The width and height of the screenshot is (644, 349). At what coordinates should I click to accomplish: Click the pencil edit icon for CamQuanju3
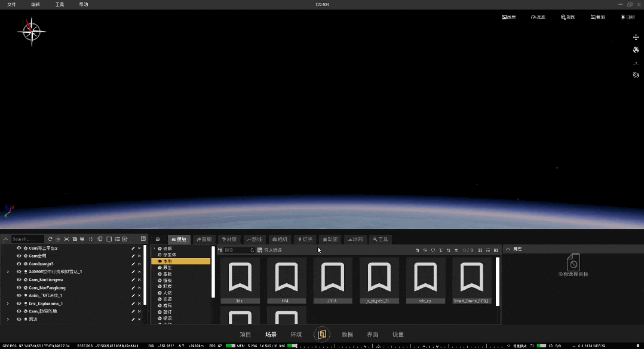(x=133, y=264)
